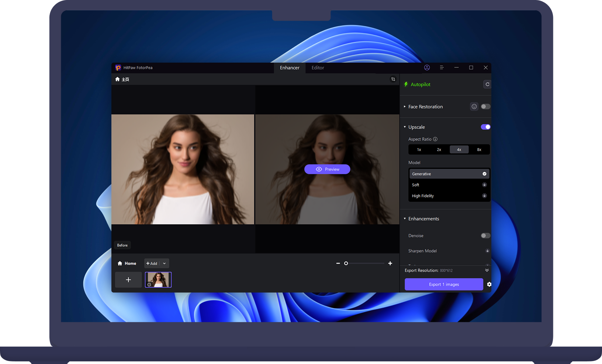Viewport: 602px width, 364px height.
Task: Switch to the Editor tab
Action: (x=318, y=68)
